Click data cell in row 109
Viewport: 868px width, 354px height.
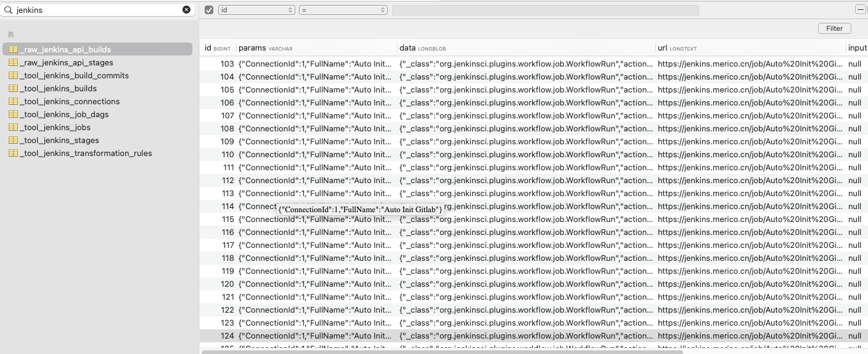click(x=526, y=141)
